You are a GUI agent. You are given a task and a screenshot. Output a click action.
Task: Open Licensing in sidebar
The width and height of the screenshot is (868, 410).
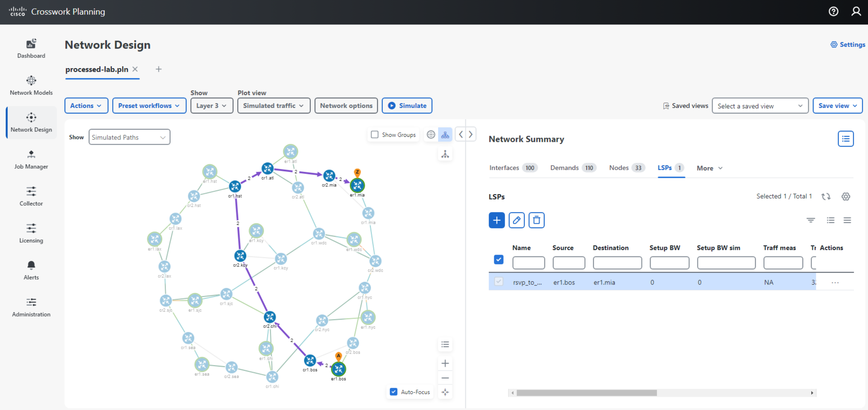click(31, 233)
